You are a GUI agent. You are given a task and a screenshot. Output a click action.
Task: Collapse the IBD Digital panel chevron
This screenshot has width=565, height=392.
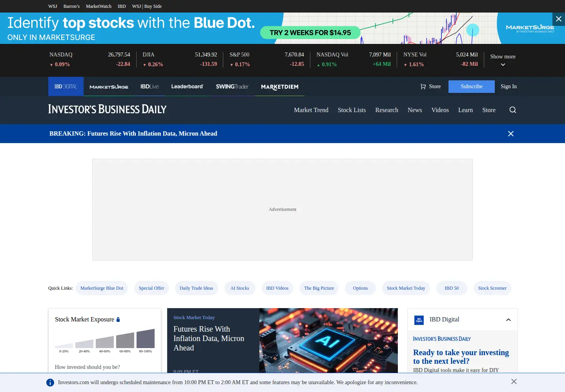click(508, 320)
